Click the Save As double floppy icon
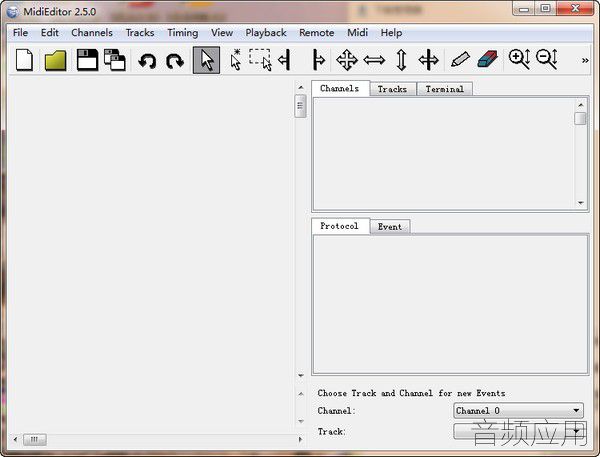Screen dimensions: 600x457 tap(115, 60)
